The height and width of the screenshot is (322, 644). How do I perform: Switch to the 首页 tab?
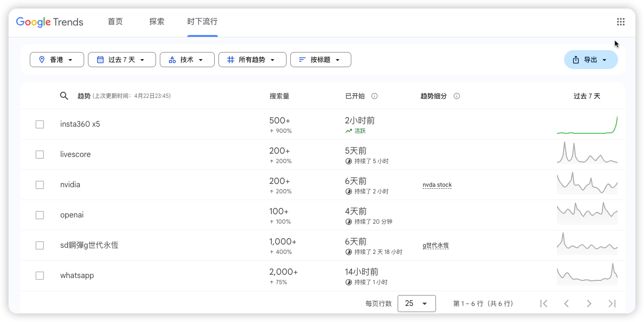(115, 22)
